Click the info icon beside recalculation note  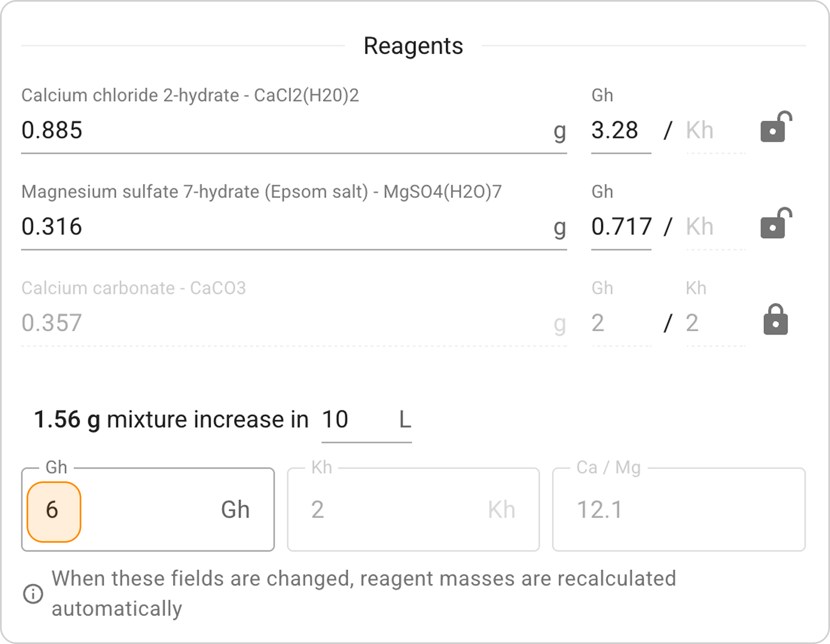[x=33, y=593]
